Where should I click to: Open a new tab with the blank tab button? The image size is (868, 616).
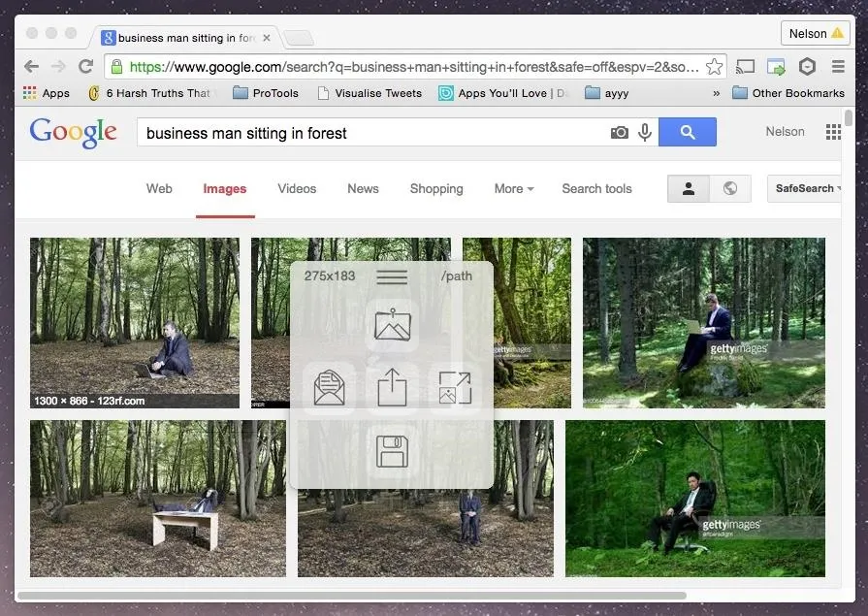point(299,38)
